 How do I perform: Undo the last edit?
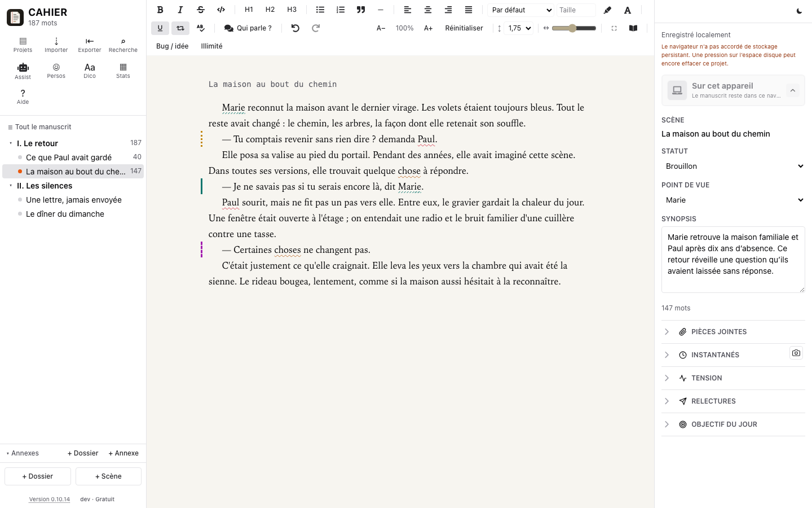pyautogui.click(x=295, y=28)
